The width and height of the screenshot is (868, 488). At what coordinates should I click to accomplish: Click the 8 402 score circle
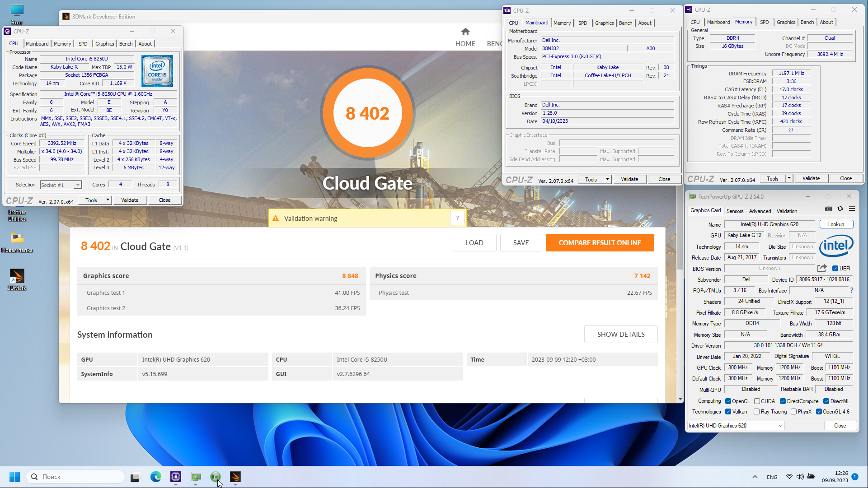point(367,113)
